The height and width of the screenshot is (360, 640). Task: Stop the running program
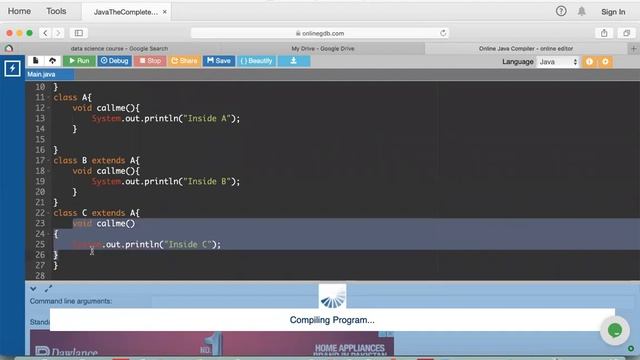(x=150, y=61)
